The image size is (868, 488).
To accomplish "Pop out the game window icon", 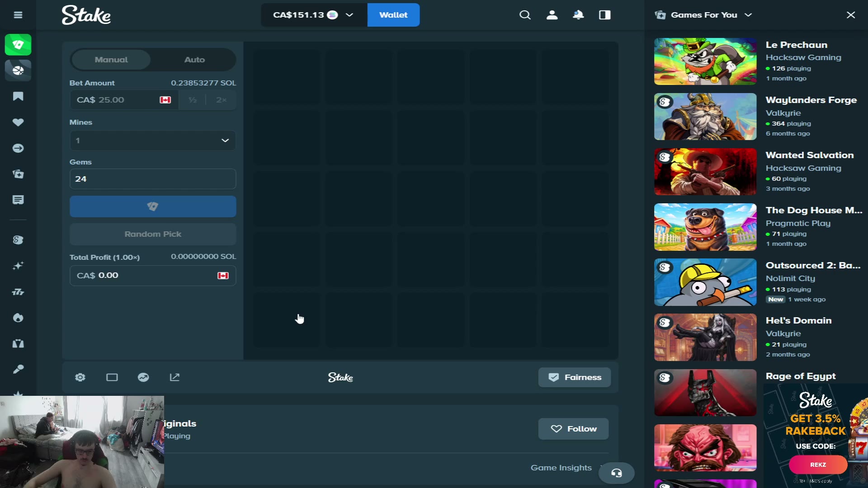I will pyautogui.click(x=175, y=377).
